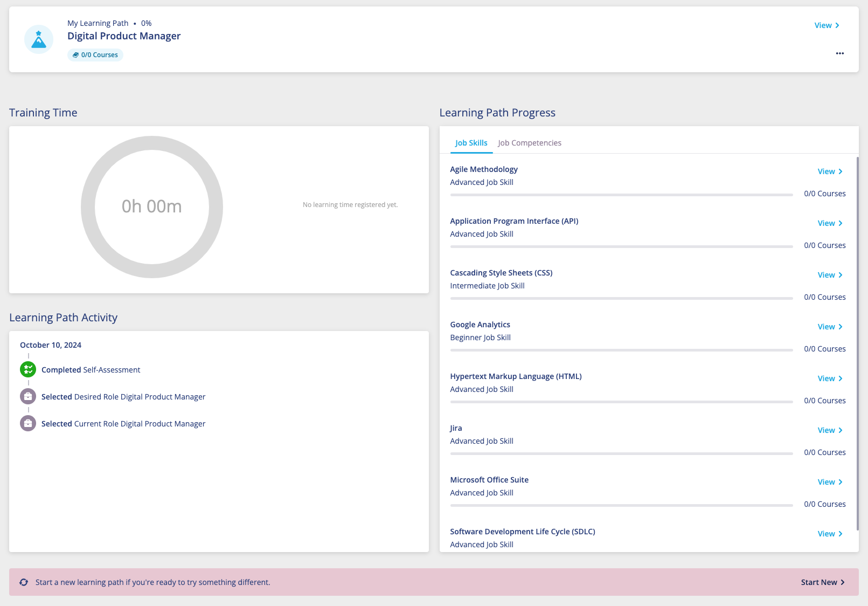
Task: Open View for Jira skill
Action: (x=830, y=430)
